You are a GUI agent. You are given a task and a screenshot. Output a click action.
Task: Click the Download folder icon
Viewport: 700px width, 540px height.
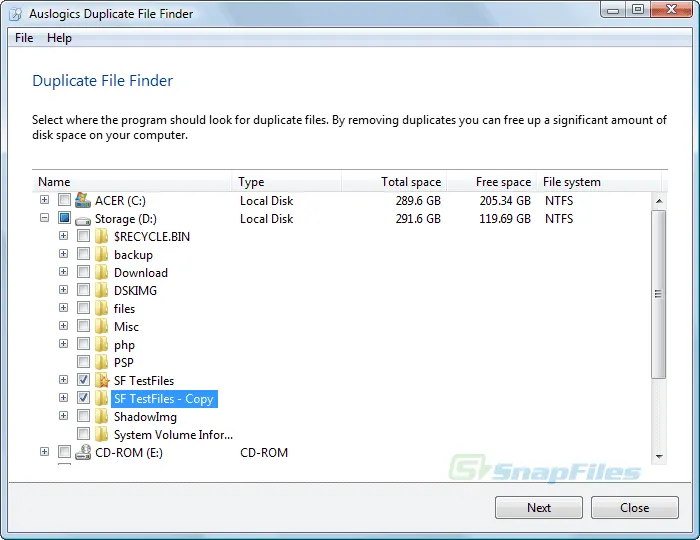click(x=102, y=272)
